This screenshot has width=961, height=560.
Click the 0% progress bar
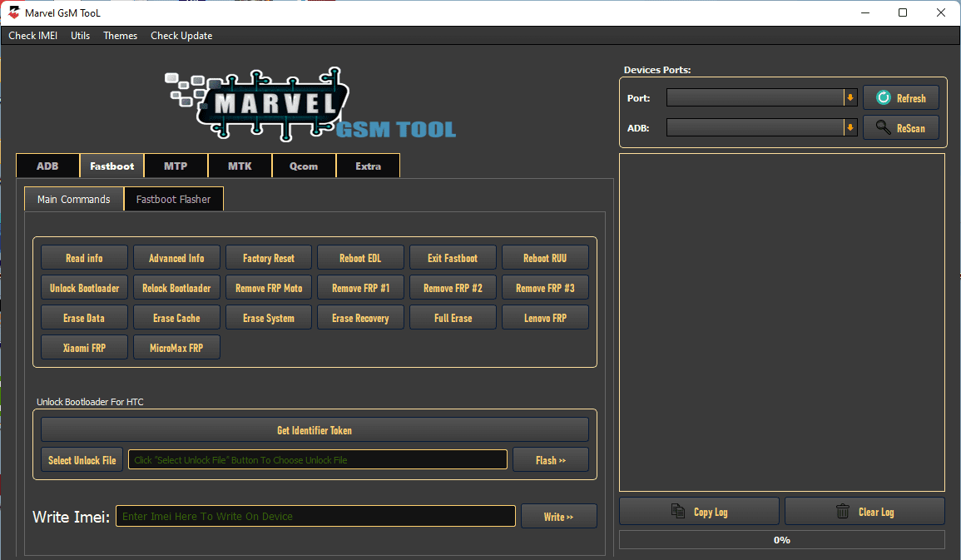coord(782,540)
